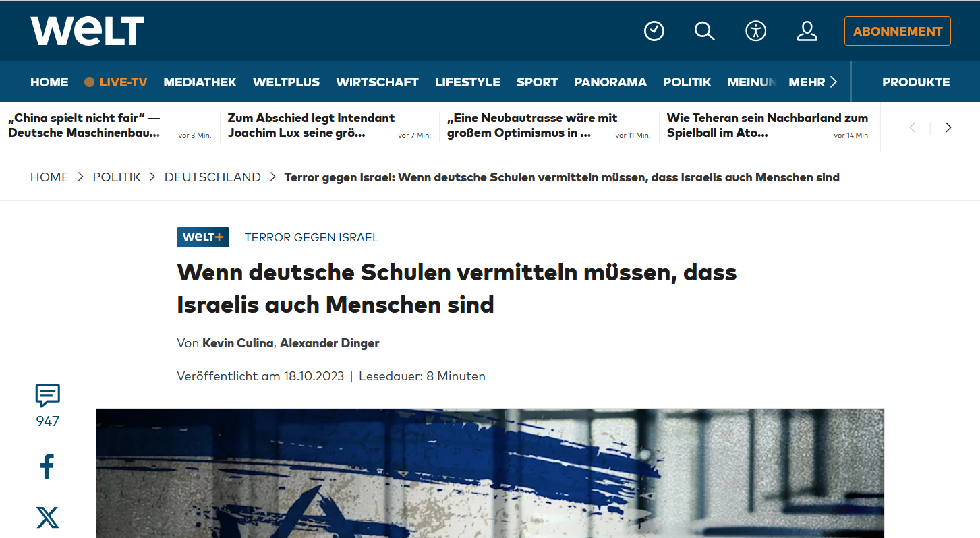Screen dimensions: 980x538
Task: Click the ABONNEMENT button
Action: [898, 31]
